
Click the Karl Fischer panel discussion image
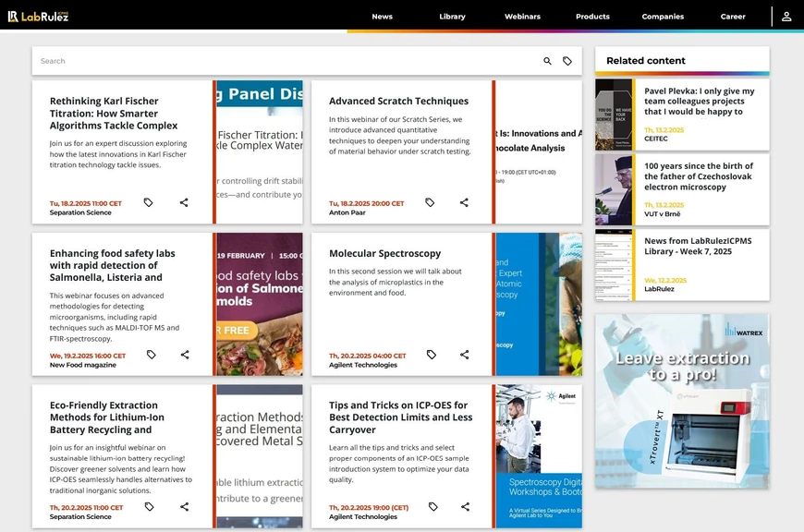[260, 151]
